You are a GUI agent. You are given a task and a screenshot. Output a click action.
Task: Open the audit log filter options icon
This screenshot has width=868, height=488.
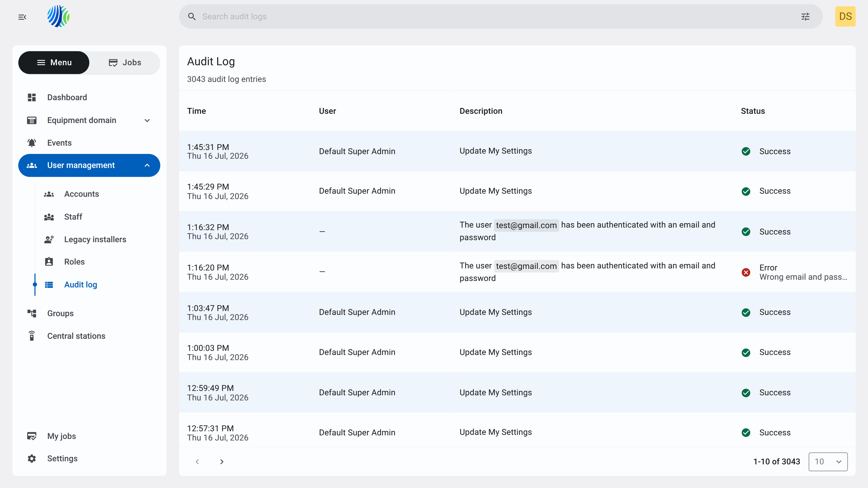(x=805, y=16)
